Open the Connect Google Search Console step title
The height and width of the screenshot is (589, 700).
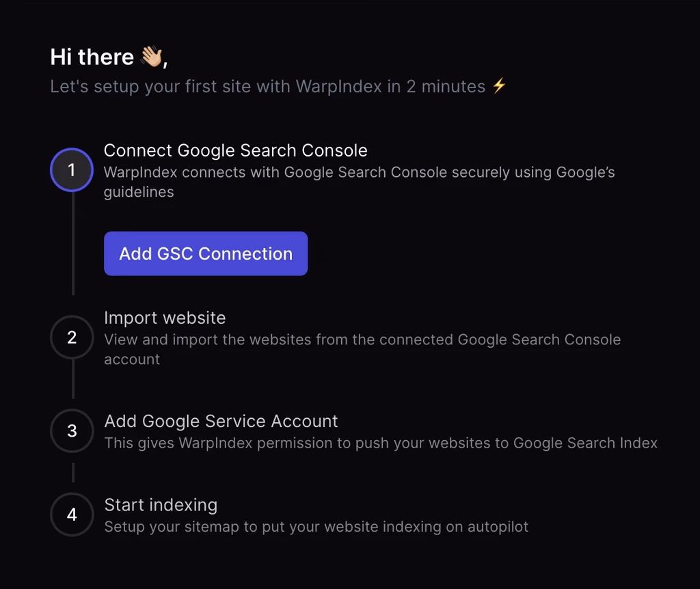pos(235,150)
